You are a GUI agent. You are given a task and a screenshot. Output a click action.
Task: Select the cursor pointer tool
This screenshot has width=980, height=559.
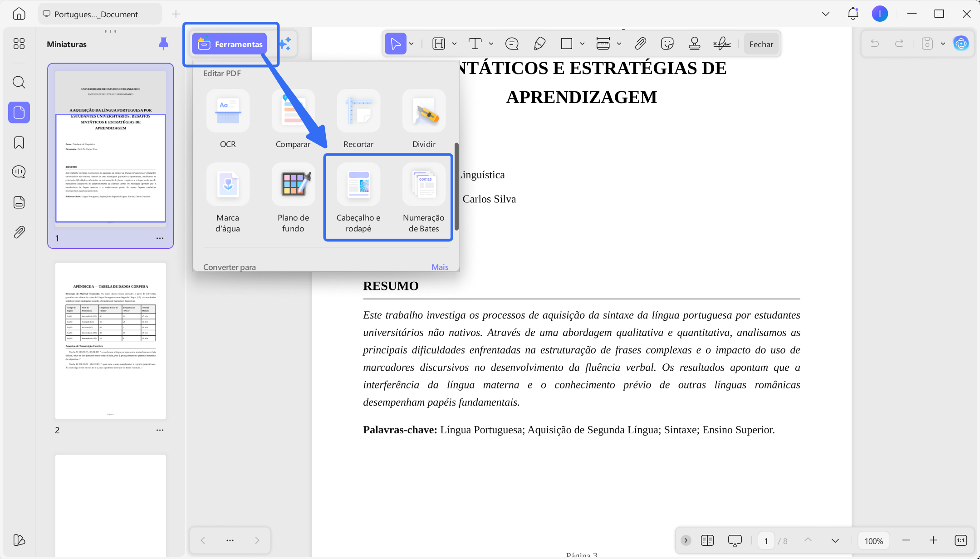396,44
